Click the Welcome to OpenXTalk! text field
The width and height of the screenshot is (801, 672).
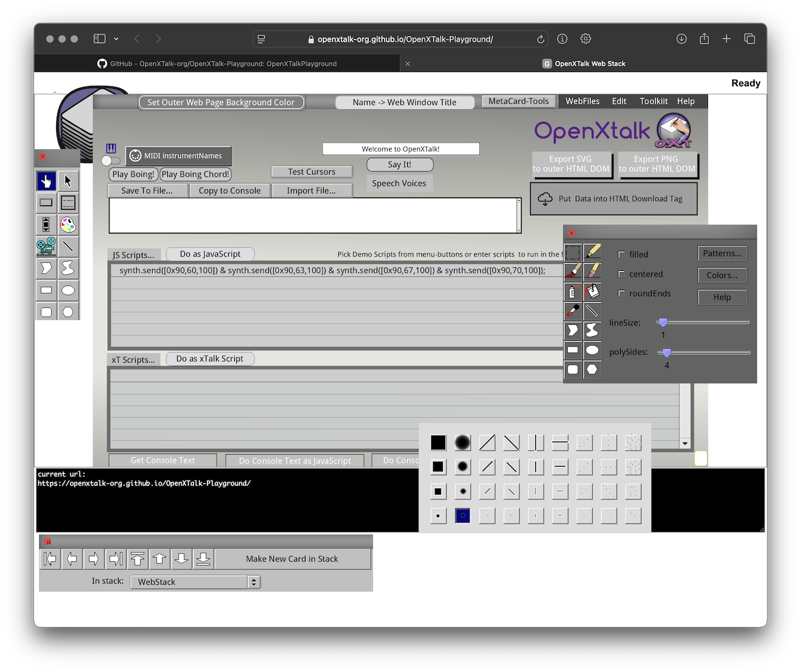point(401,149)
